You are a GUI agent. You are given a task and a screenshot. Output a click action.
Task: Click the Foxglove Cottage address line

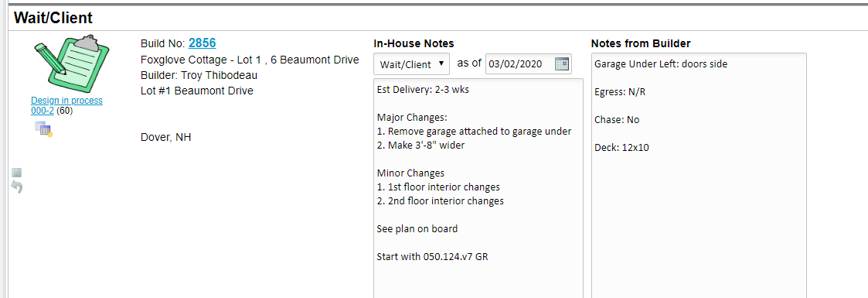(250, 60)
